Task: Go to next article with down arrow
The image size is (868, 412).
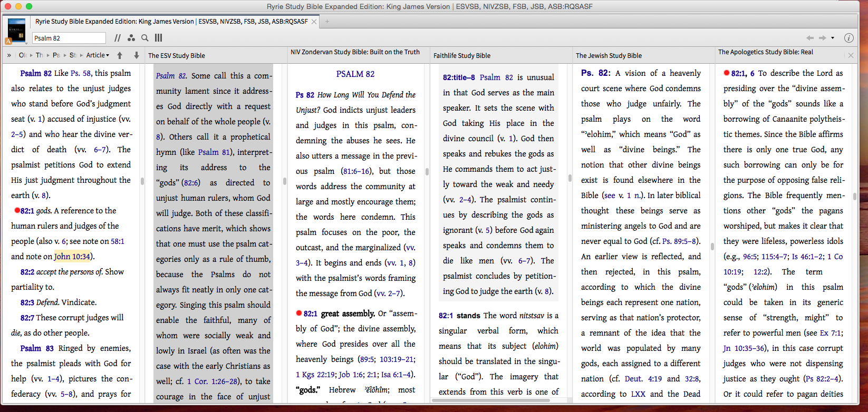Action: click(137, 55)
